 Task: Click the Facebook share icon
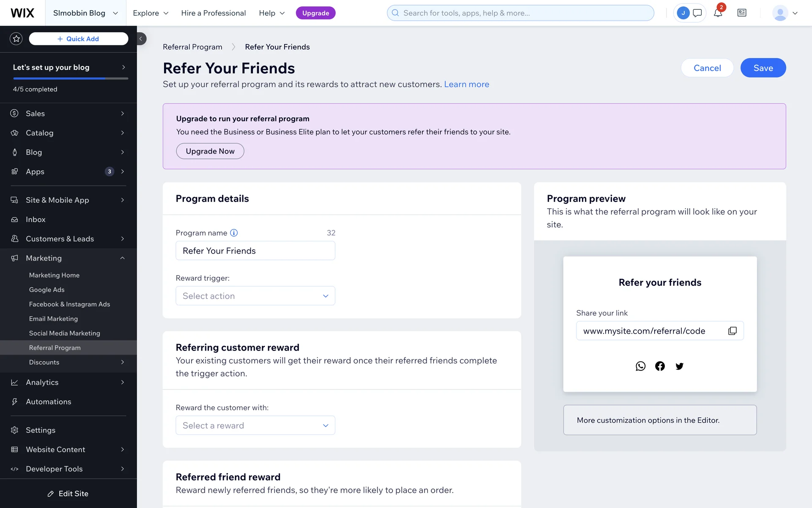pyautogui.click(x=660, y=366)
